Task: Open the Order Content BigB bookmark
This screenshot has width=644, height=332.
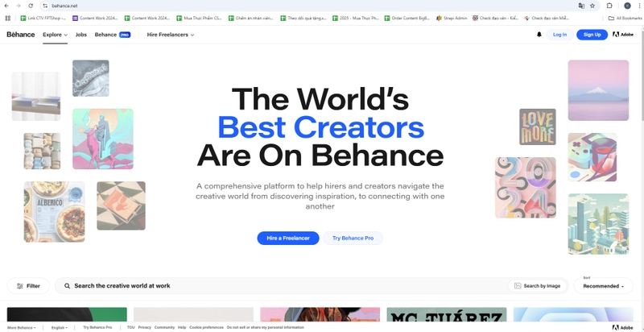Action: click(x=407, y=18)
